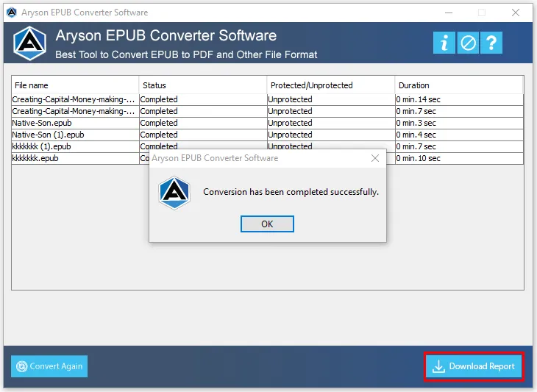
Task: Confirm the dialog with OK
Action: [x=267, y=224]
